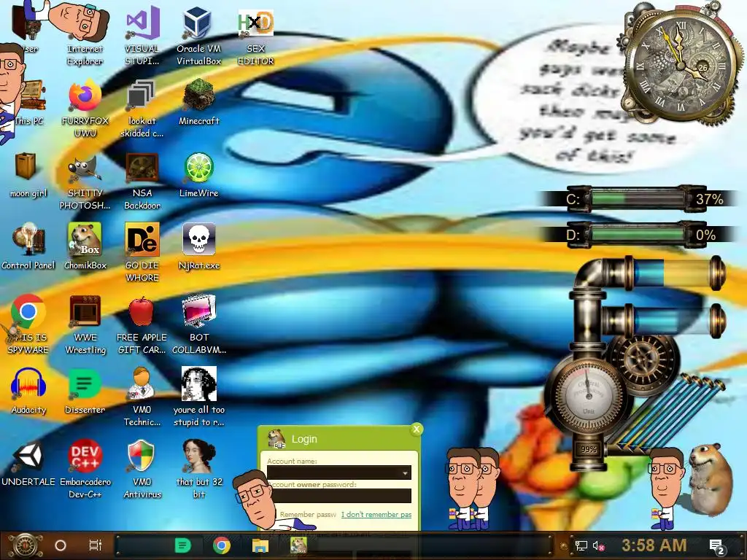Screen dimensions: 747x560
Task: Expand the Account name dropdown arrow
Action: tap(405, 472)
